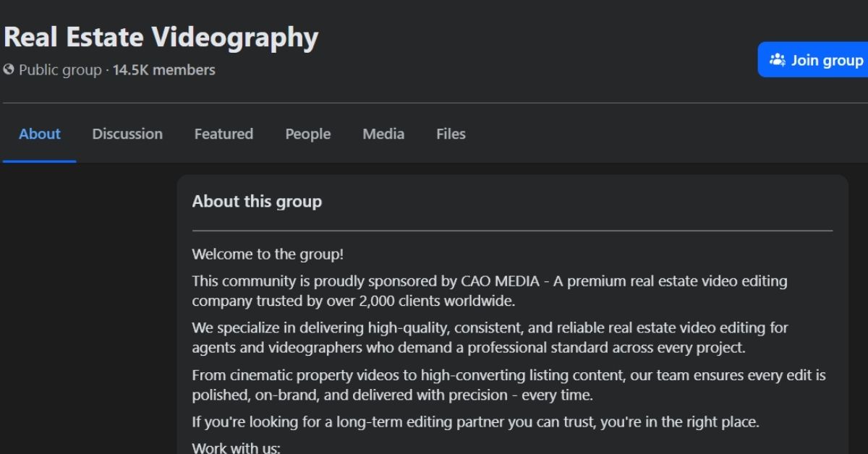Open the Files tab

point(451,134)
